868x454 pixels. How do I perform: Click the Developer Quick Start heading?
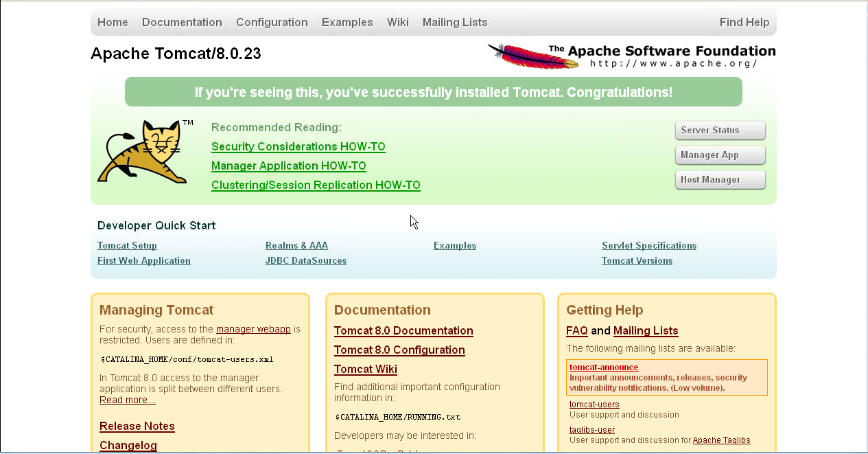click(156, 225)
